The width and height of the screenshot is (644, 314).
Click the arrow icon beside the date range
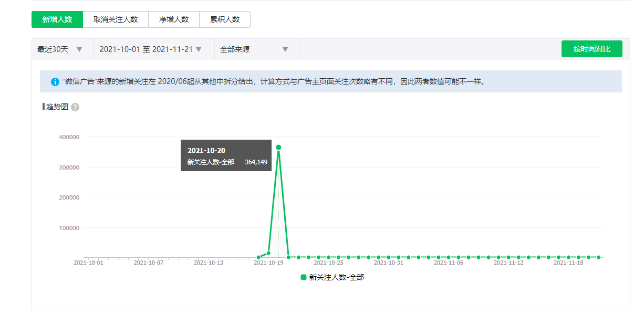pos(199,49)
